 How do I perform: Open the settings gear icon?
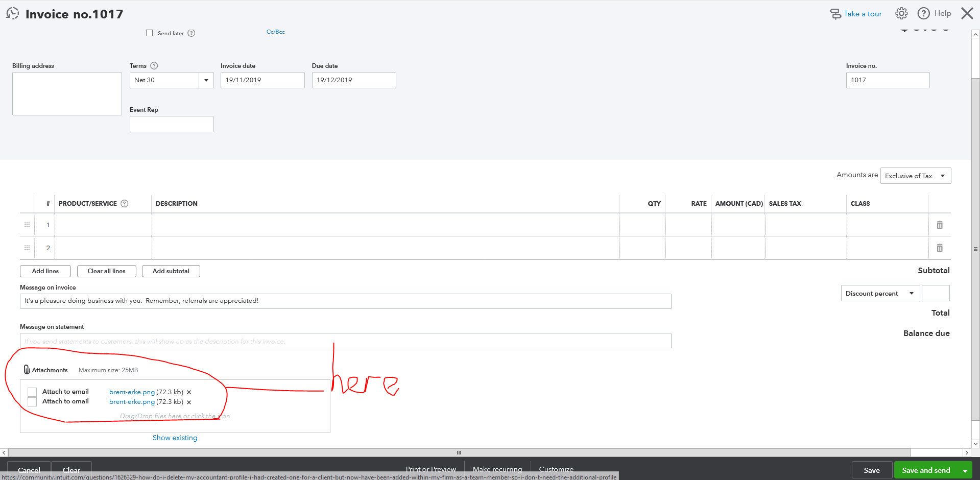(x=901, y=13)
